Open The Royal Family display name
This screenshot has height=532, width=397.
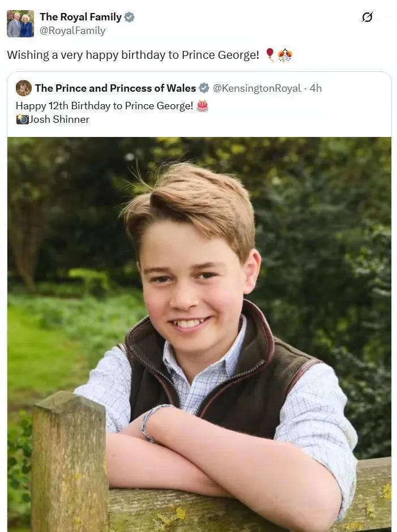[x=80, y=17]
